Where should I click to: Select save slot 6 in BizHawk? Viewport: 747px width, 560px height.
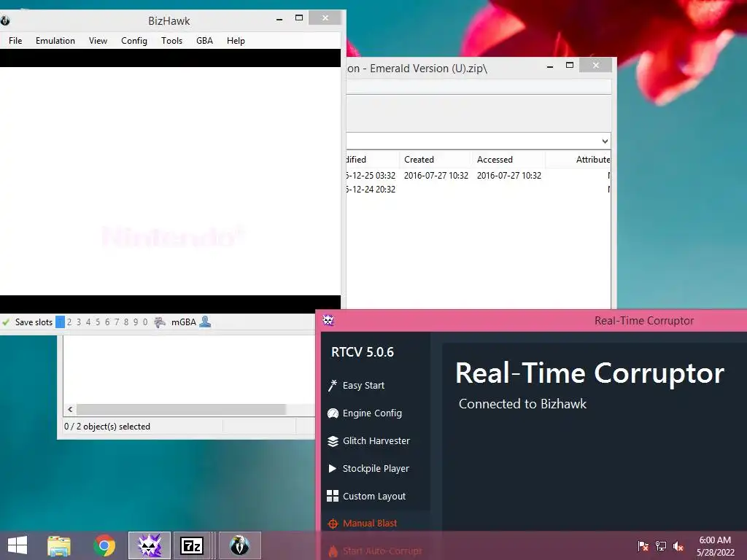[107, 322]
